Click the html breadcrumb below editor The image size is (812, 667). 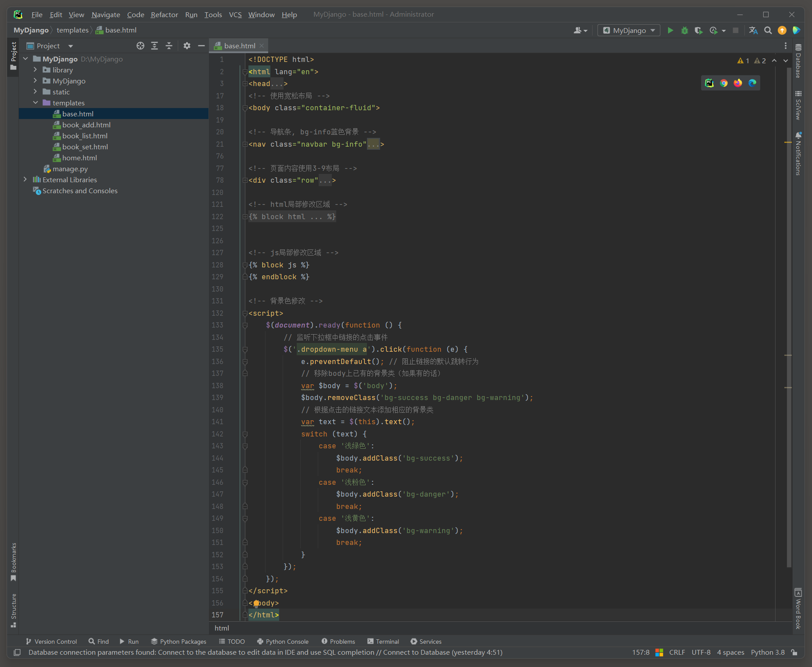222,628
